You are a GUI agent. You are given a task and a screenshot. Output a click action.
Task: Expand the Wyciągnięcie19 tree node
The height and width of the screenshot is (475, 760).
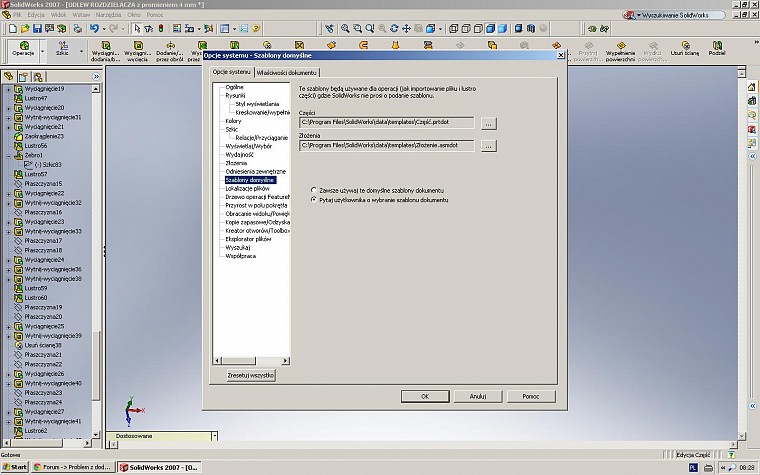(x=8, y=89)
